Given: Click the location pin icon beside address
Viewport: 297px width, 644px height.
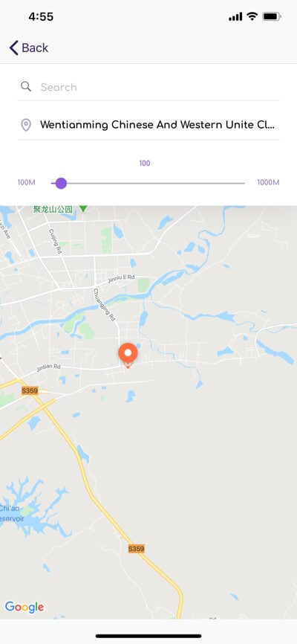Looking at the screenshot, I should click(x=26, y=125).
